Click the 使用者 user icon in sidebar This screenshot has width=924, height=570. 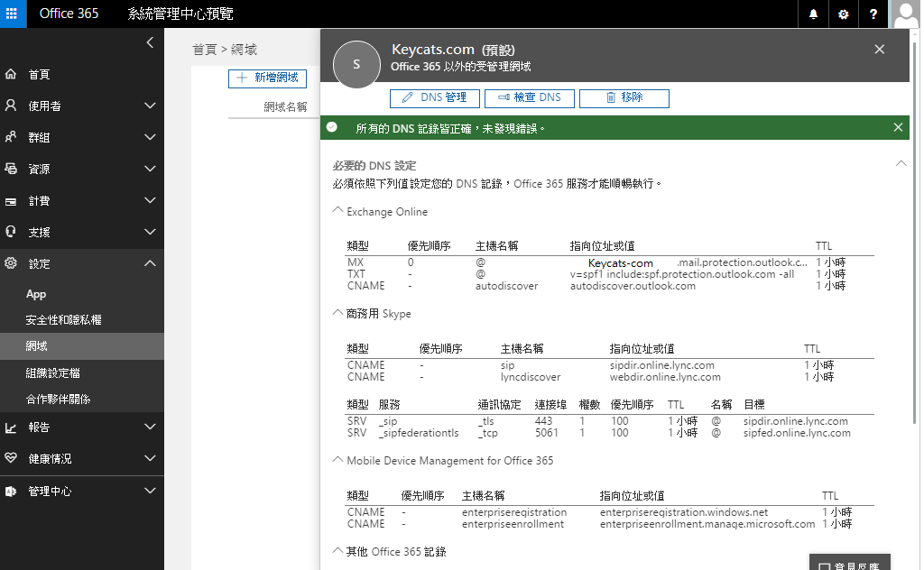pyautogui.click(x=11, y=106)
